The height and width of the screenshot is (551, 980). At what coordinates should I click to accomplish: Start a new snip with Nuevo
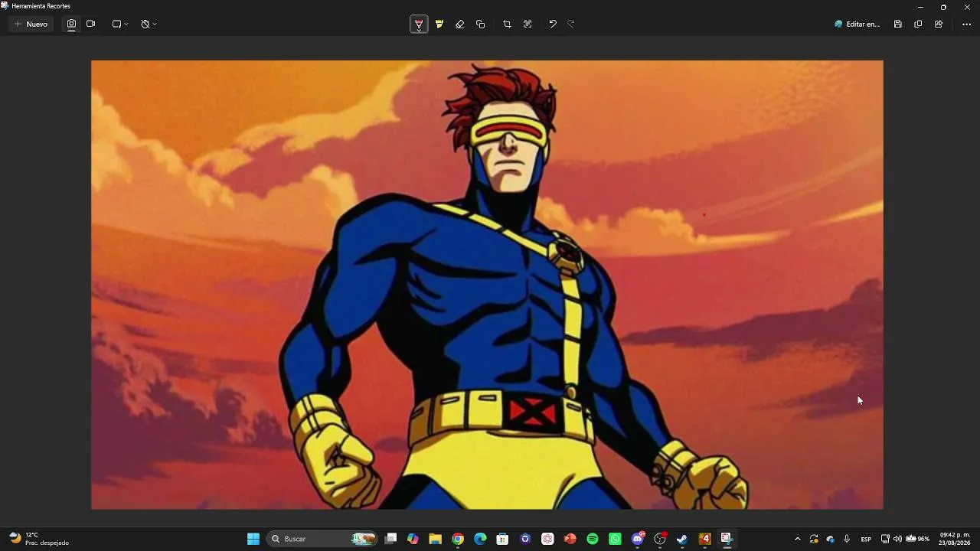point(31,24)
